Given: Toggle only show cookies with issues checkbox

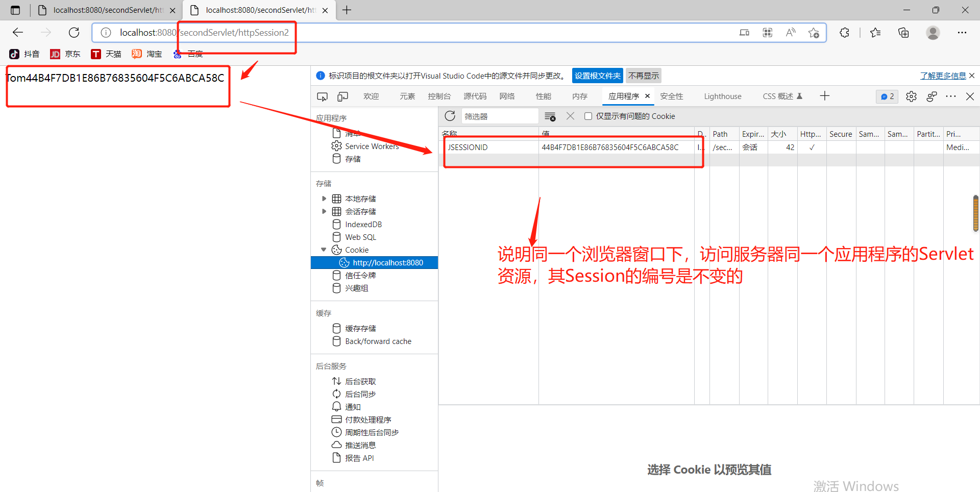Looking at the screenshot, I should (x=588, y=116).
